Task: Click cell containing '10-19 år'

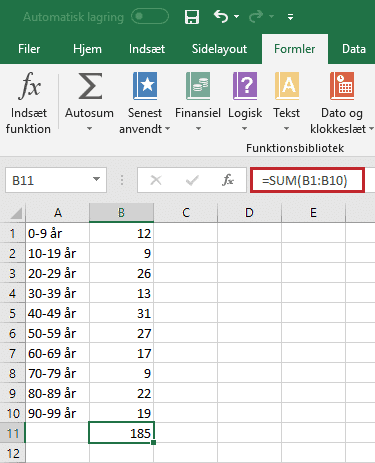Action: pos(57,253)
